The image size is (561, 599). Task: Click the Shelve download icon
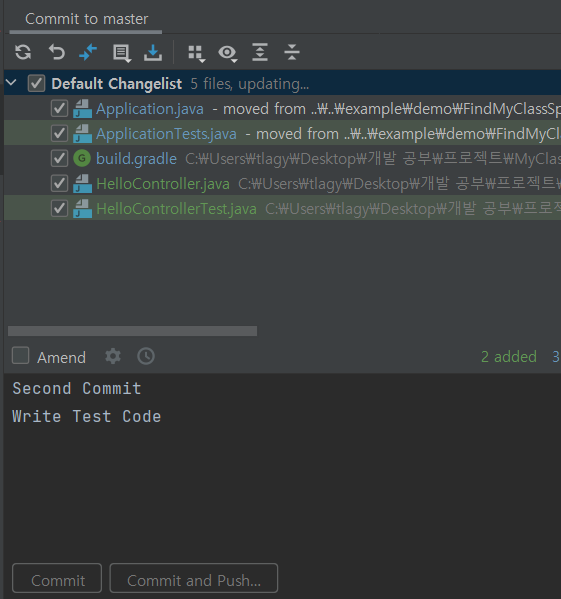pos(153,52)
